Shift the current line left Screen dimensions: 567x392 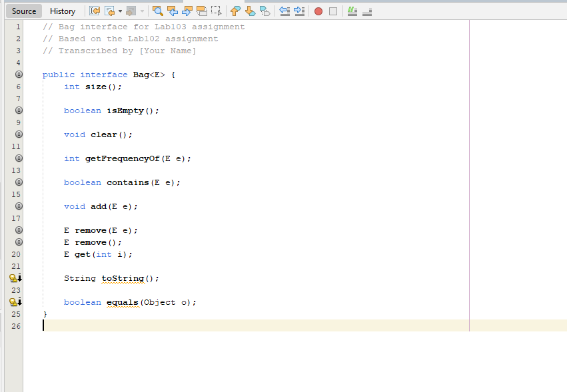pyautogui.click(x=286, y=11)
